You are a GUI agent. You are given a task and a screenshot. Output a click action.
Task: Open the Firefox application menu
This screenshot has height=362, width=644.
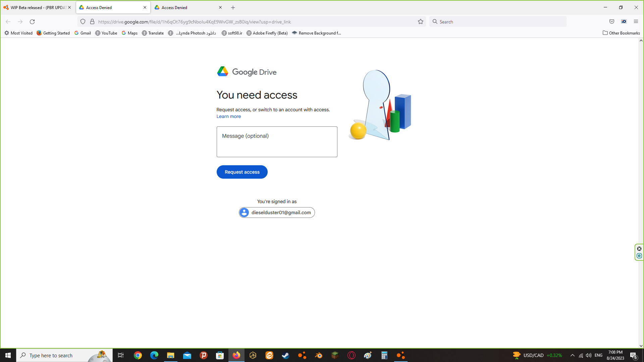pos(636,21)
